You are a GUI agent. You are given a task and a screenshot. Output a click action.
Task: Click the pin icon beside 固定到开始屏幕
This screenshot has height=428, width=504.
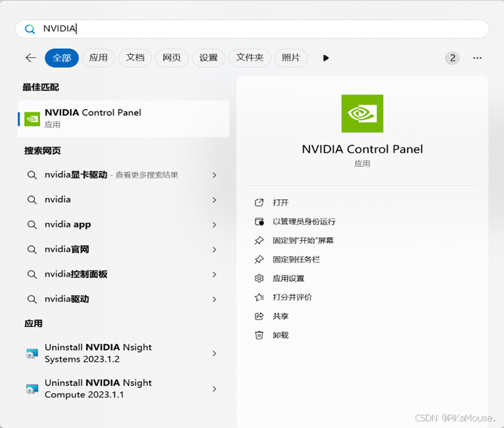(x=259, y=241)
